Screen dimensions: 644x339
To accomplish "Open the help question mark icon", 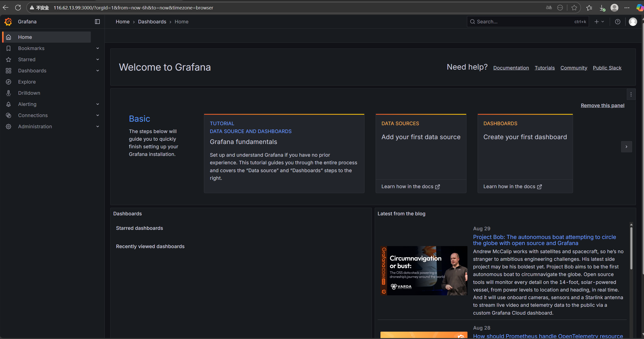I will 618,22.
